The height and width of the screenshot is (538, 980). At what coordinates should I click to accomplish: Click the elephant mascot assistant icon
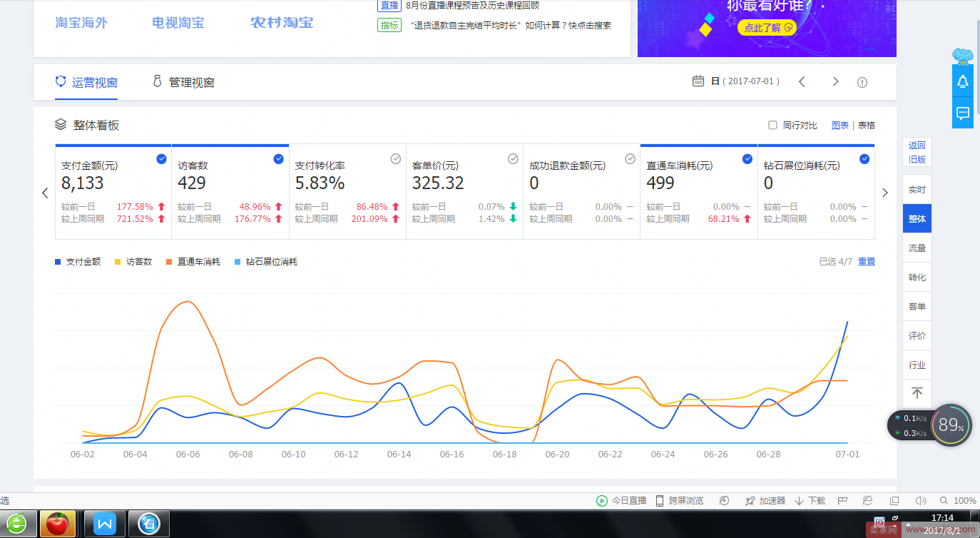963,56
